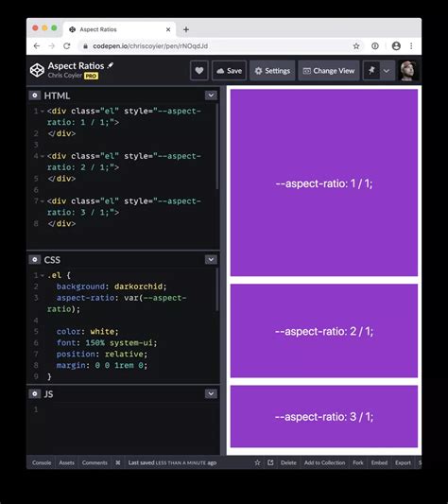Edit pen title with pencil icon
This screenshot has height=504, width=448.
(x=111, y=65)
